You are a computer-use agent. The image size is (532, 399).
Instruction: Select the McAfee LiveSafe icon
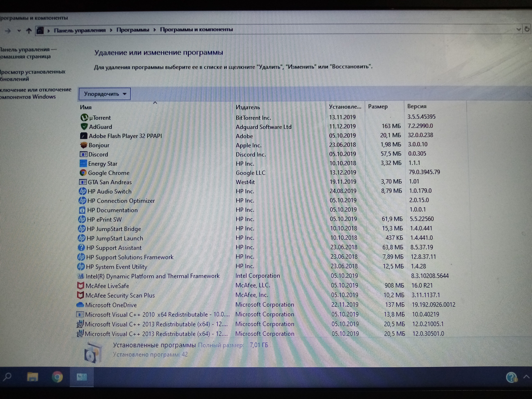pyautogui.click(x=80, y=286)
